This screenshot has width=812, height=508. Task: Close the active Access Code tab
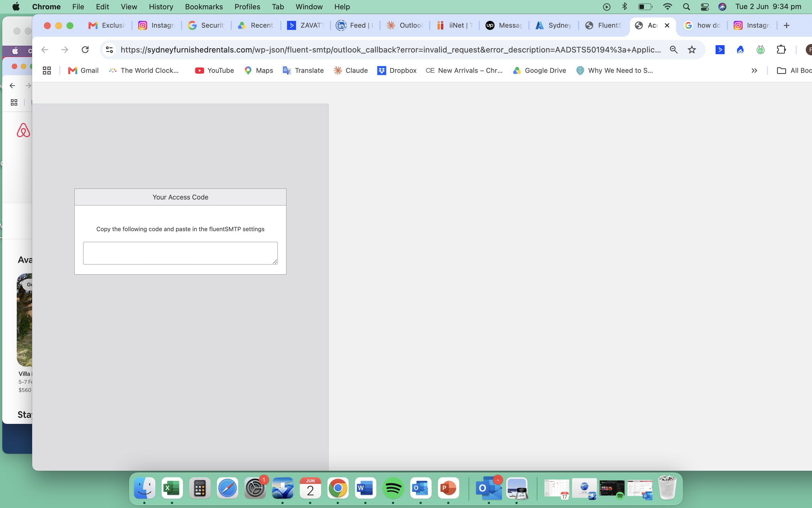point(667,25)
